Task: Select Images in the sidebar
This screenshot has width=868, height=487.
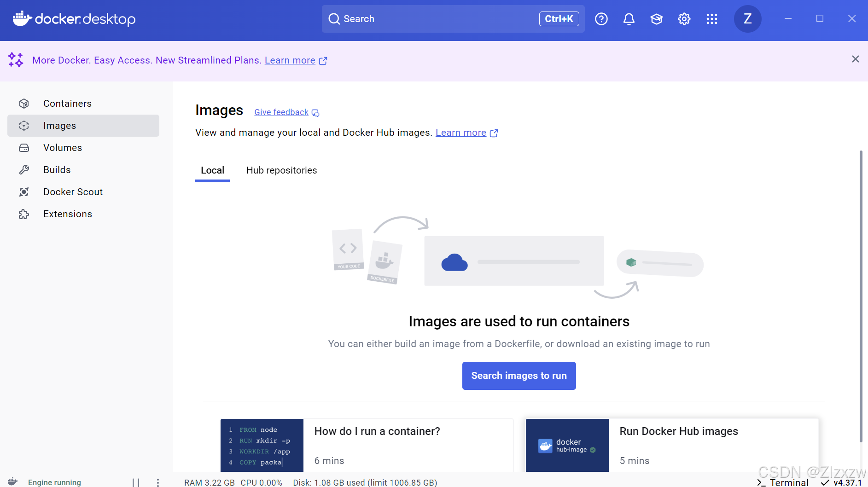Action: coord(83,126)
